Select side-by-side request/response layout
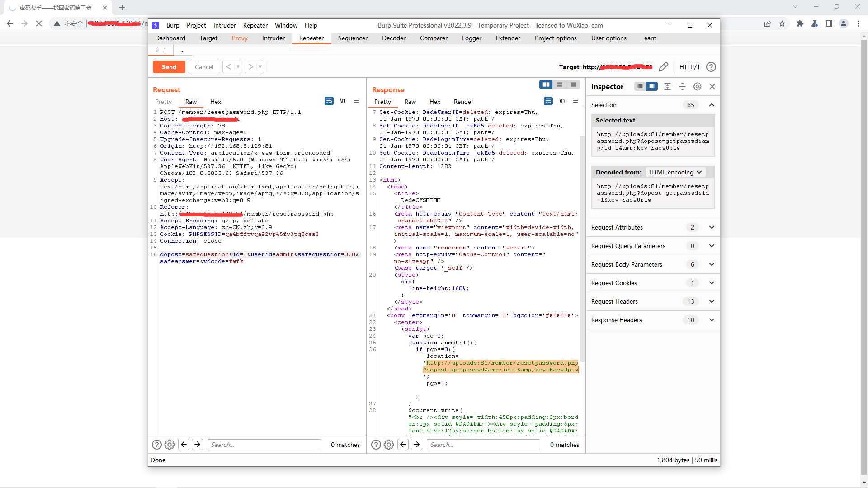Screen dimensions: 868x488 [x=546, y=84]
